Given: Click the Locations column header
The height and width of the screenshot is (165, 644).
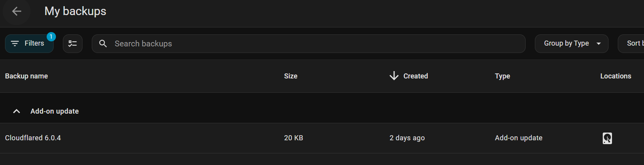Looking at the screenshot, I should click(615, 76).
